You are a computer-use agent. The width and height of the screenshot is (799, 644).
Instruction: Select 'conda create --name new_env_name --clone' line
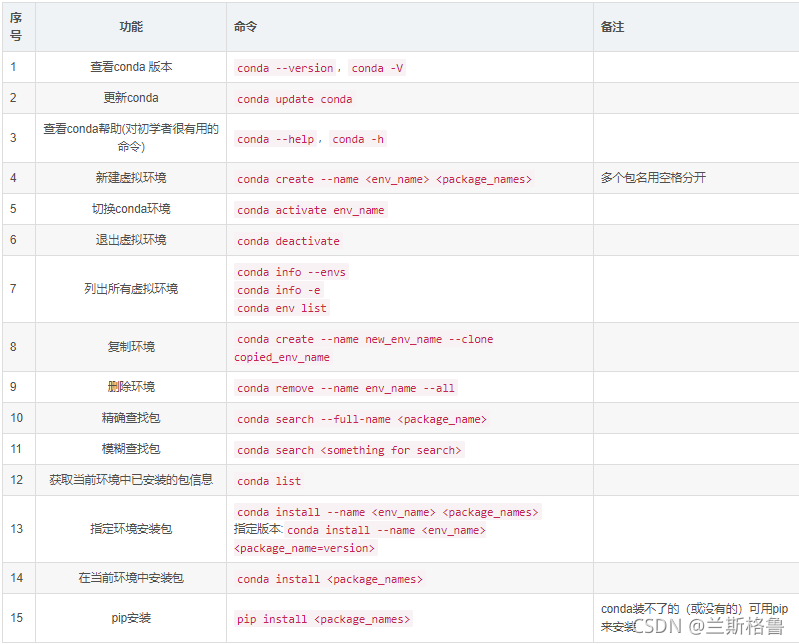click(365, 339)
